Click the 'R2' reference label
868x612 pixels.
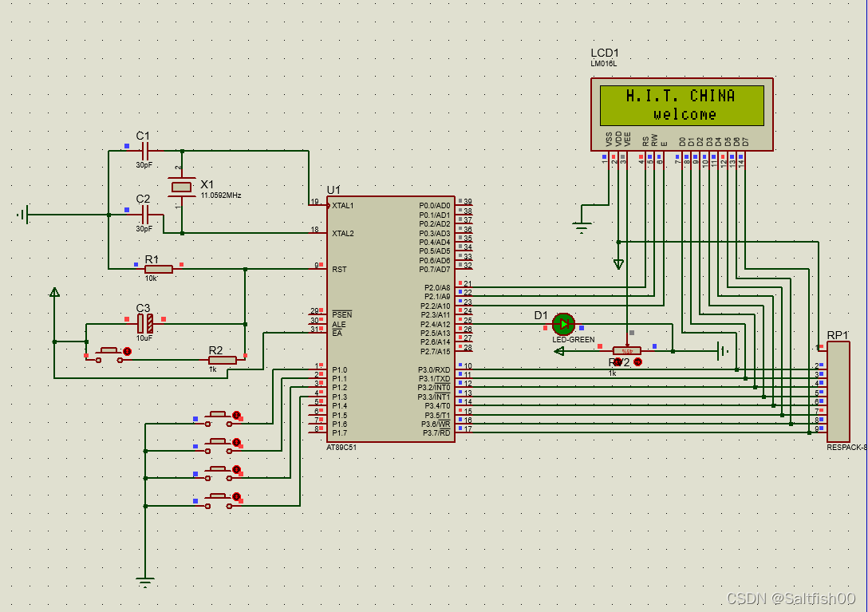pos(215,350)
